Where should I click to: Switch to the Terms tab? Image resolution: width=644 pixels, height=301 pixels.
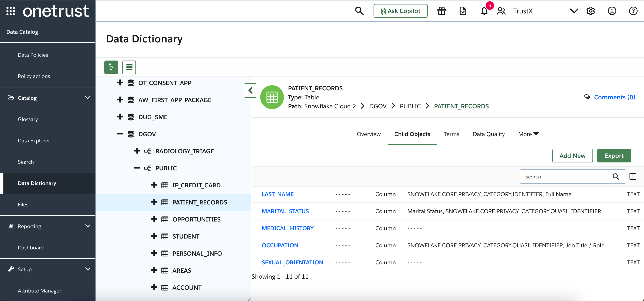tap(451, 134)
